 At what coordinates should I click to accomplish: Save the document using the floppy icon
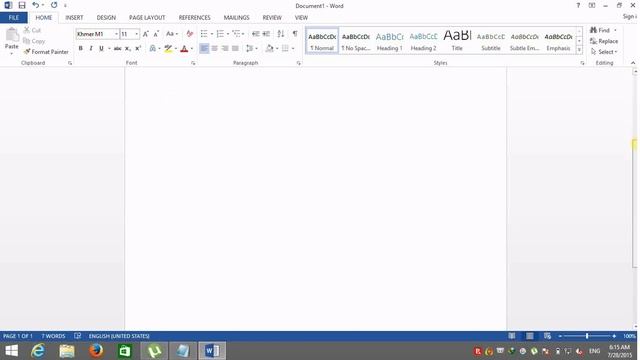pos(22,5)
